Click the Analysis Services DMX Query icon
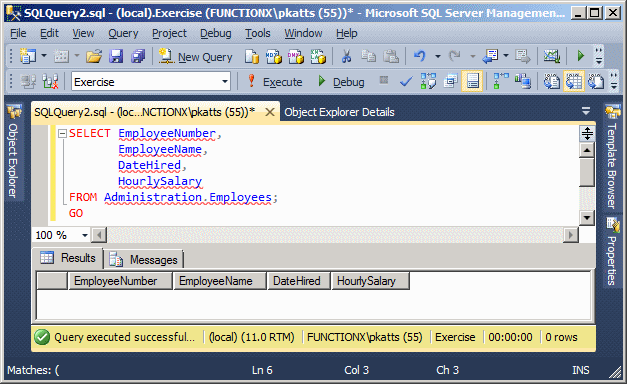The image size is (627, 384). [x=296, y=57]
